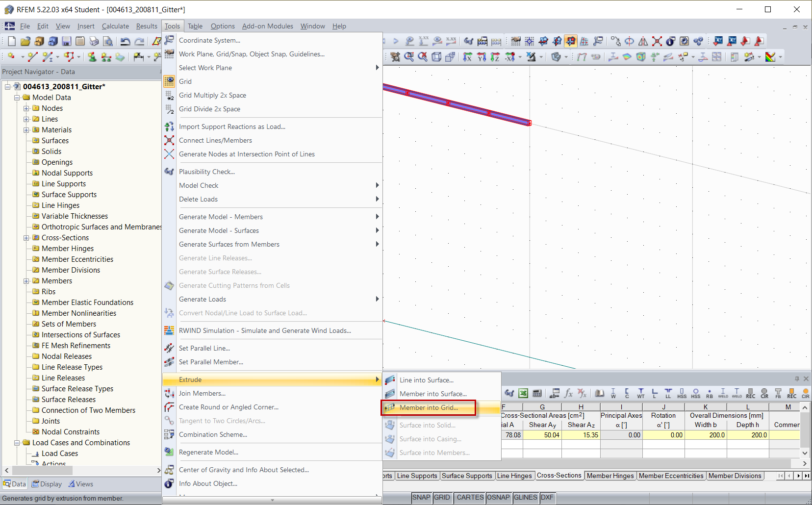Expand the Materials tree node
This screenshot has height=505, width=812.
tap(26, 130)
